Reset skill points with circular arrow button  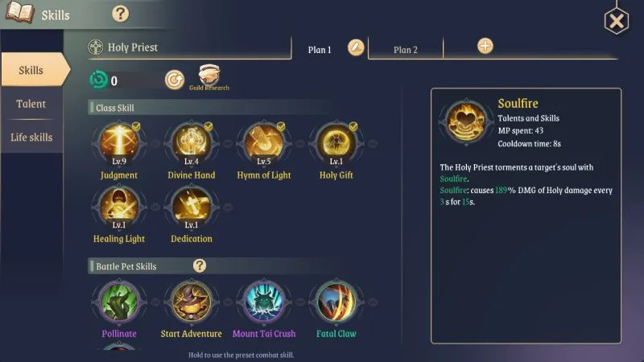[x=175, y=80]
